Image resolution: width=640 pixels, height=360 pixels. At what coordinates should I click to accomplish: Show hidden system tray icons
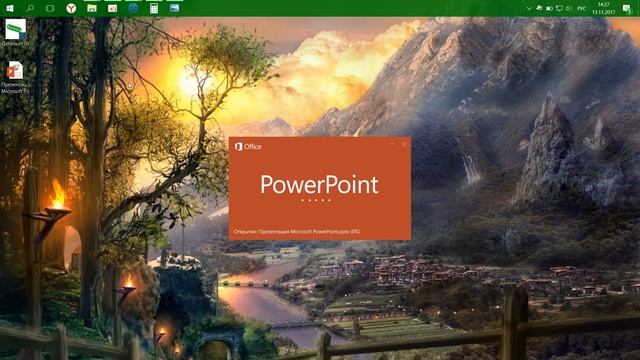point(529,8)
